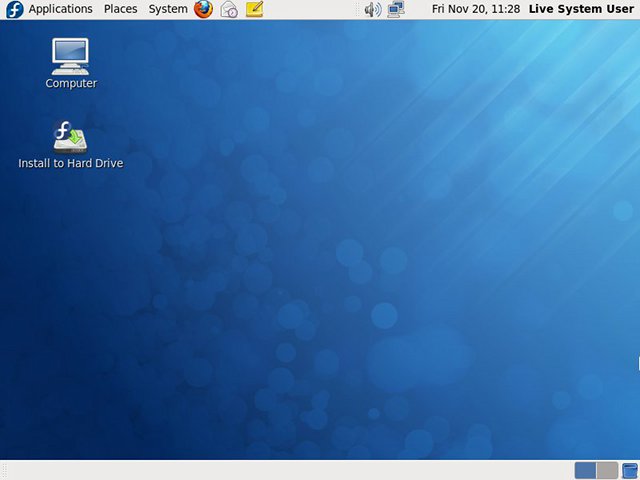Open the Places menu

pos(120,9)
